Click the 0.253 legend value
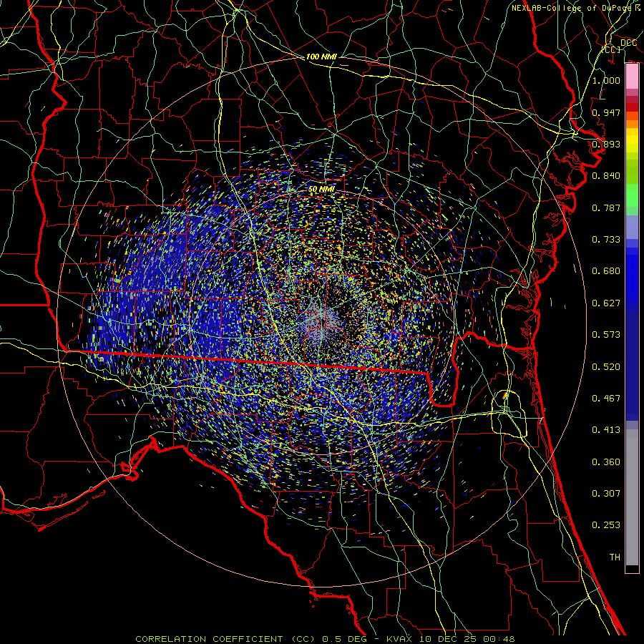 pyautogui.click(x=606, y=525)
